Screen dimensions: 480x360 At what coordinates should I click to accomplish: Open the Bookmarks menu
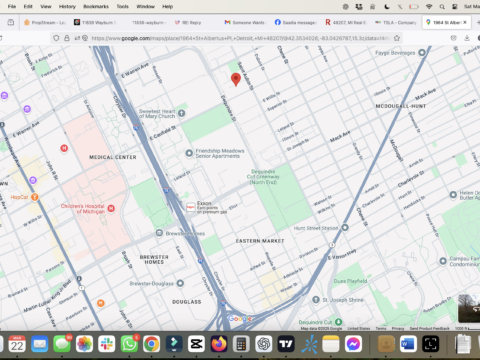pos(96,6)
